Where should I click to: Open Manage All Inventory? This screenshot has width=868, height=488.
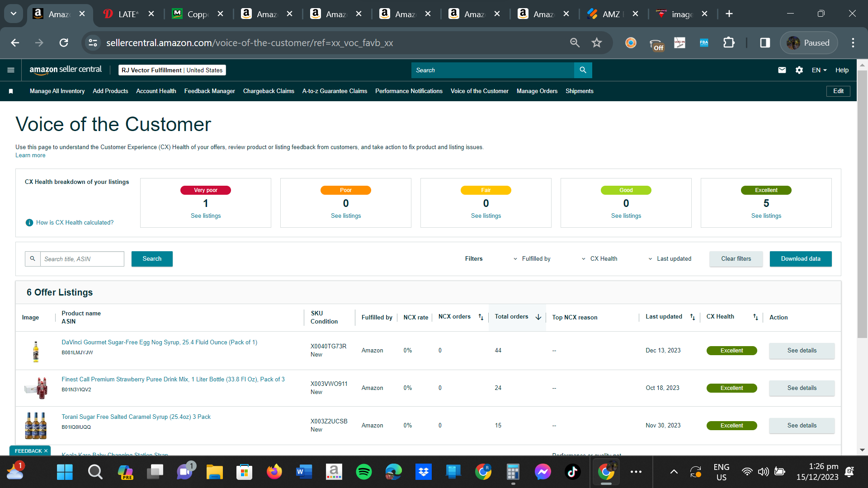pos(57,91)
